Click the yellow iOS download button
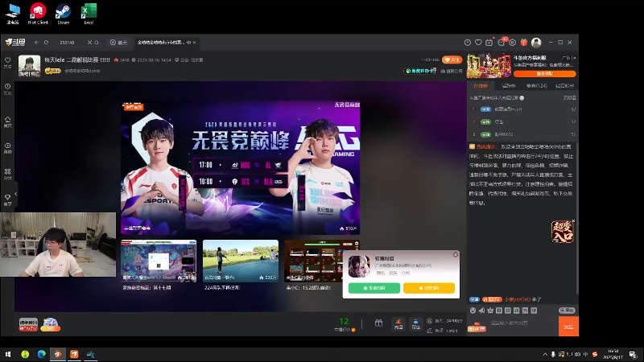The width and height of the screenshot is (644, 362). (429, 288)
